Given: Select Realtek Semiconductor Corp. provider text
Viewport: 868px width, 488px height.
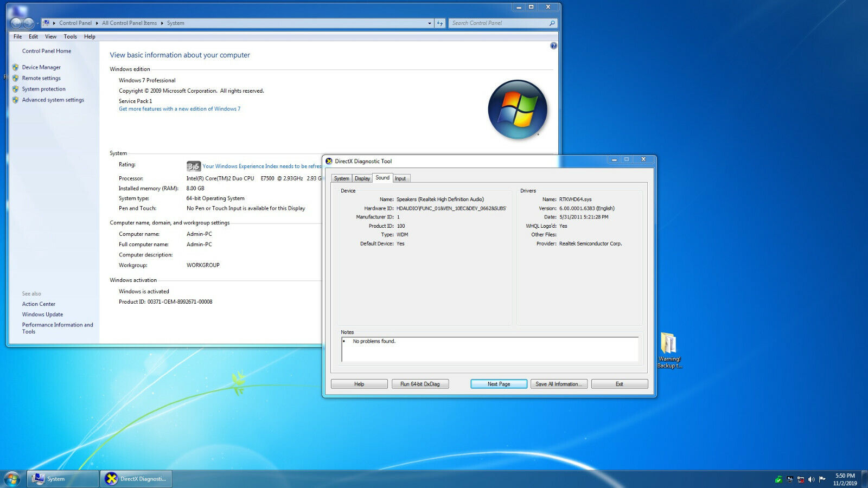Looking at the screenshot, I should [591, 244].
